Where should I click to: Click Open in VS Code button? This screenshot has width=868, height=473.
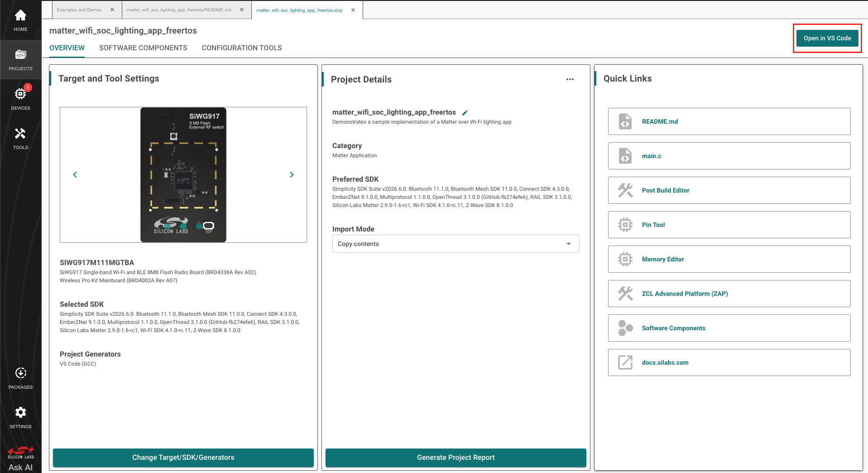(827, 38)
